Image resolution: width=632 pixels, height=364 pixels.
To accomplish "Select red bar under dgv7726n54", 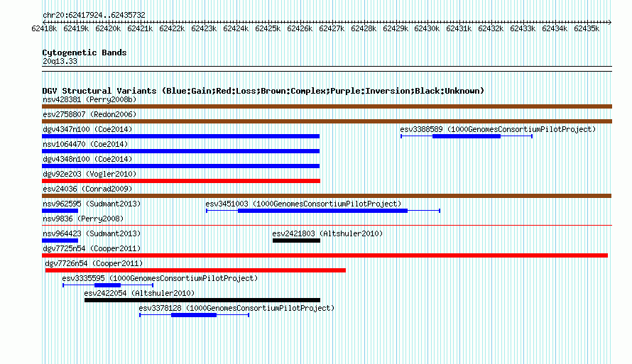I will tap(195, 270).
